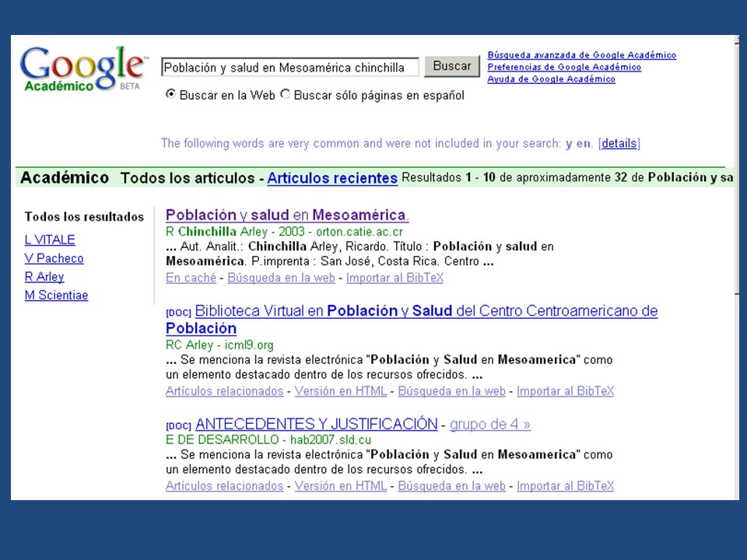
Task: Open Ayuda de Google Académico link
Action: click(x=551, y=79)
